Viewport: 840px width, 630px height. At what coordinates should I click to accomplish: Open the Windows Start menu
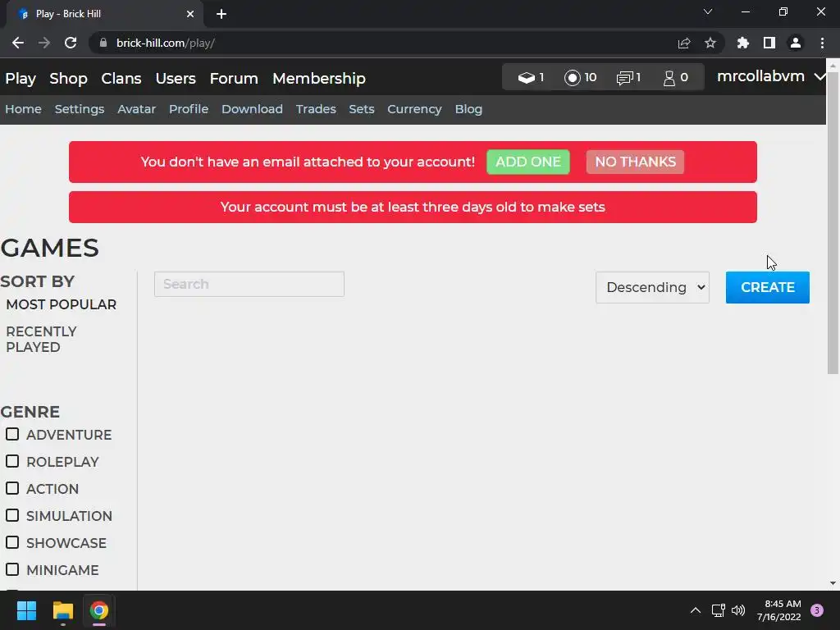[26, 610]
